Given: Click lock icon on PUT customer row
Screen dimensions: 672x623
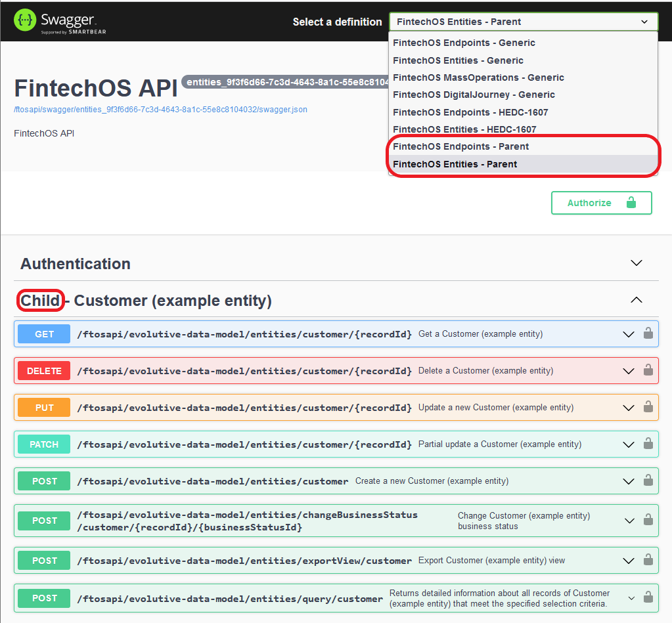Looking at the screenshot, I should 648,407.
